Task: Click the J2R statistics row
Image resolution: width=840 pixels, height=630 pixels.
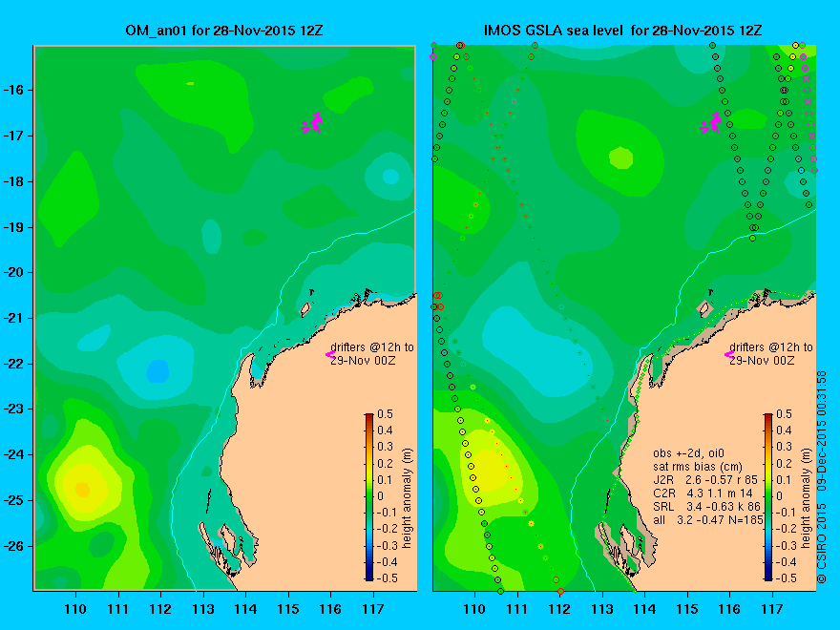Action: [x=705, y=479]
